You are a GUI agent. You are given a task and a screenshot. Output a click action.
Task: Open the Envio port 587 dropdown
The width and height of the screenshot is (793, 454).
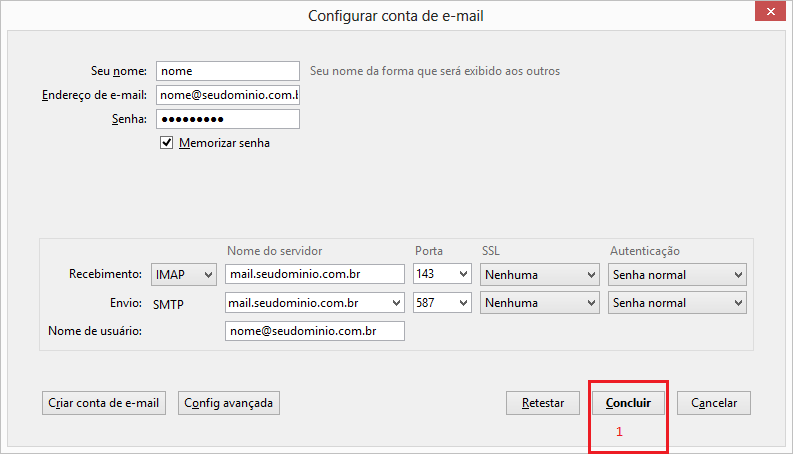pos(441,302)
